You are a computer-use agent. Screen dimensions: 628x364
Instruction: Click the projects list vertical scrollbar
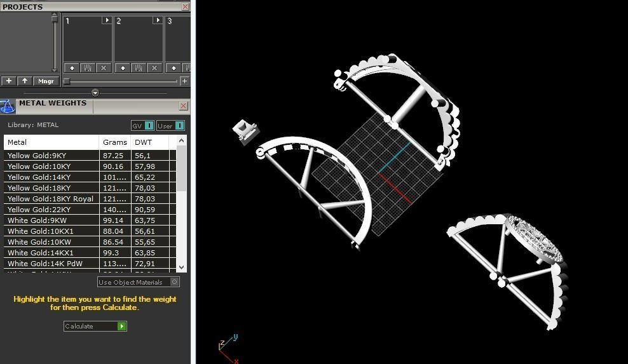coord(55,42)
